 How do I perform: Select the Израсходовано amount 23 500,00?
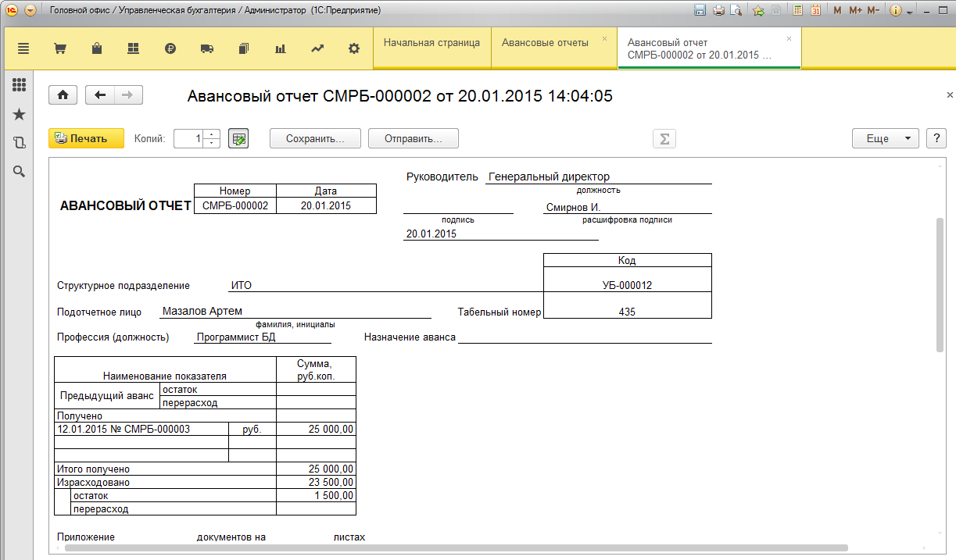click(316, 482)
